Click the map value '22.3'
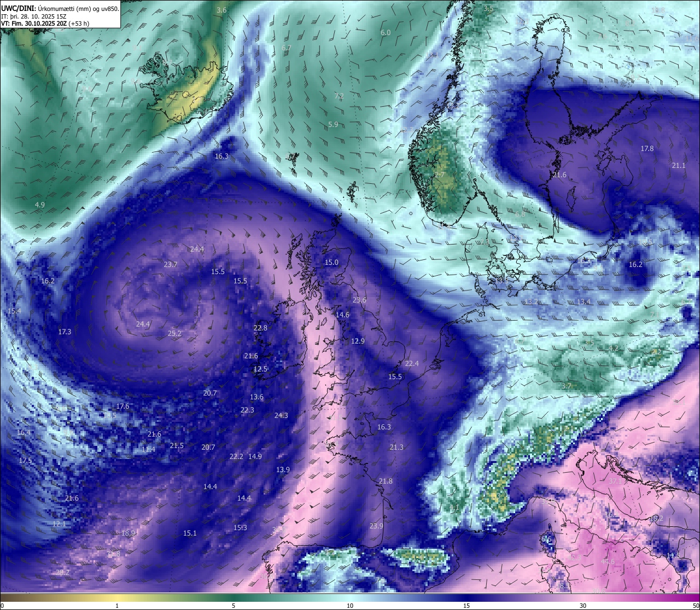The height and width of the screenshot is (610, 700). [247, 410]
